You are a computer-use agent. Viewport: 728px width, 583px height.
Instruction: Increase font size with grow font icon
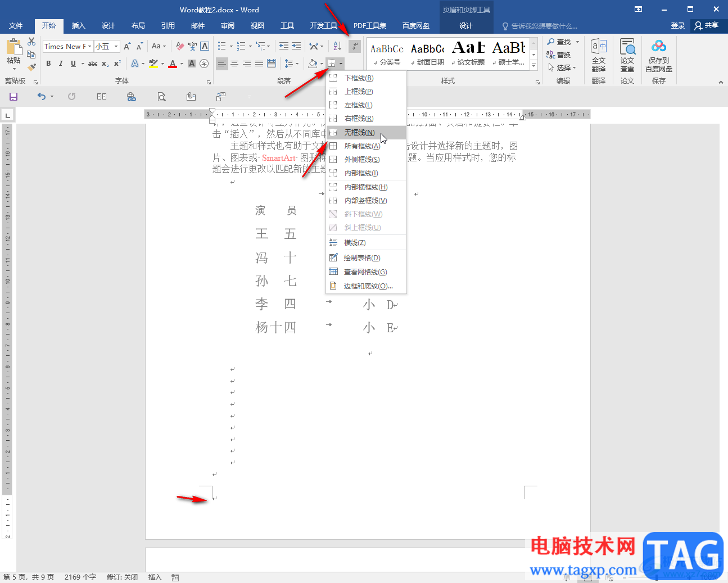(127, 46)
